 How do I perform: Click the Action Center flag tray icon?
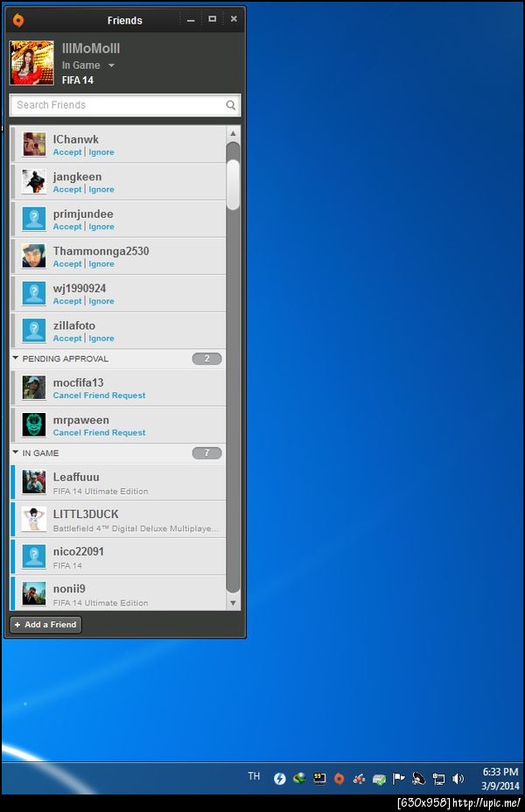point(399,779)
